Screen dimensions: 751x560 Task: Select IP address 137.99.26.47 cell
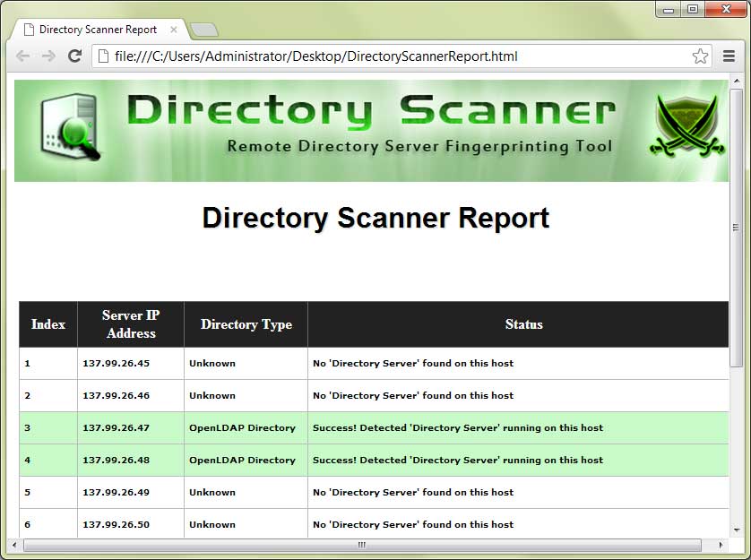coord(117,428)
